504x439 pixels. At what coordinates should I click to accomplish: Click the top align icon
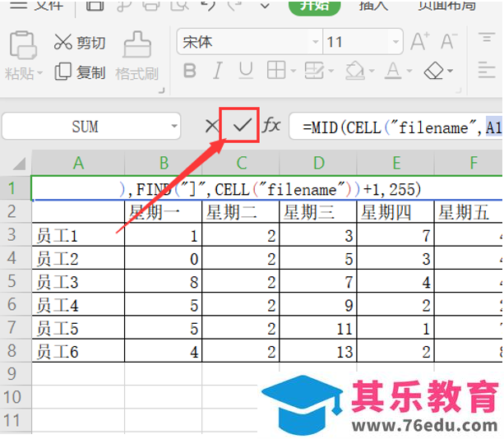point(486,38)
